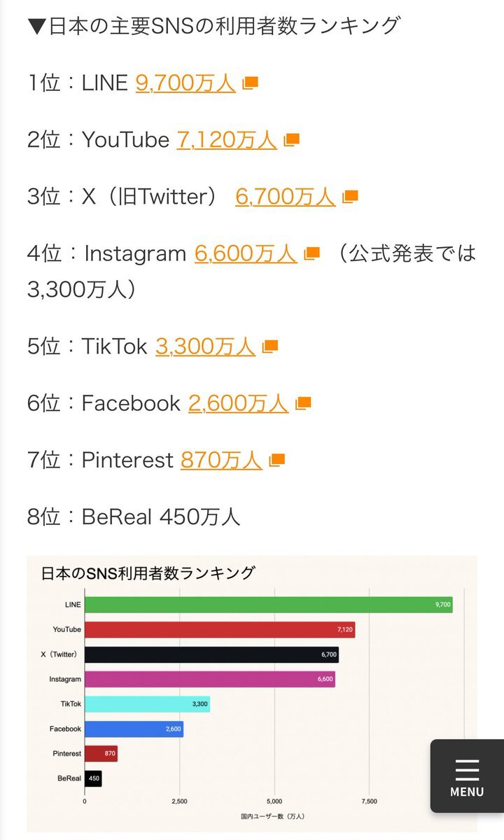
Task: Click the X 6,700万人 link
Action: click(285, 197)
